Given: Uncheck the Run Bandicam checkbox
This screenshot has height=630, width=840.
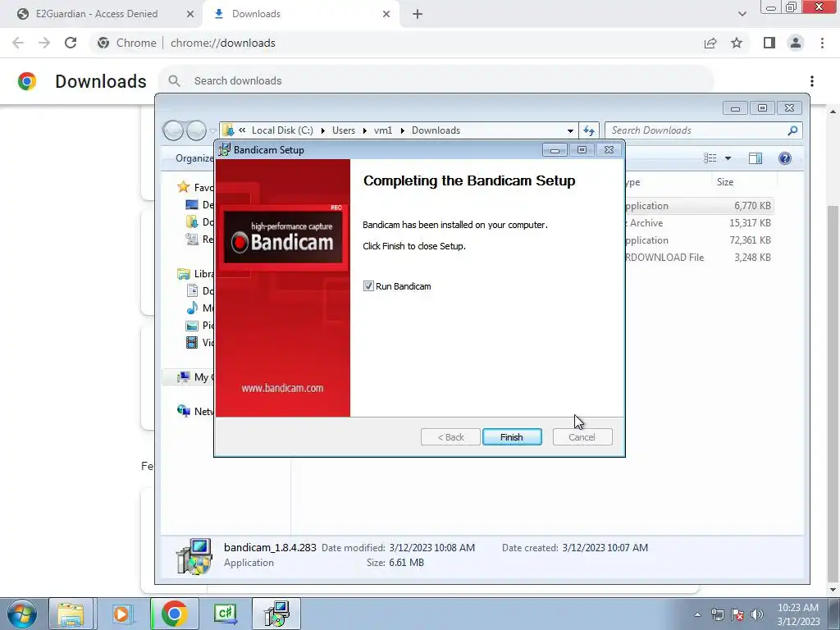Looking at the screenshot, I should pyautogui.click(x=368, y=286).
